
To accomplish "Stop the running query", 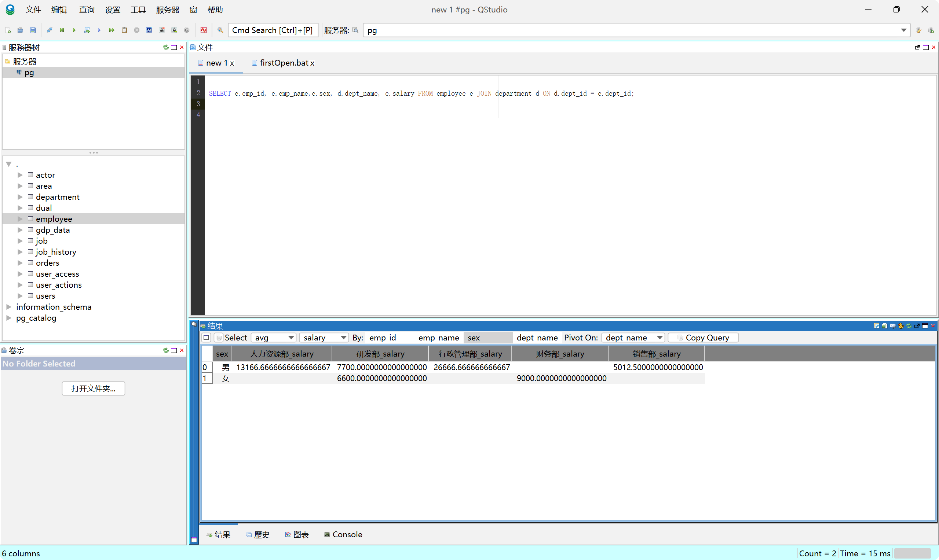I will coord(137,30).
